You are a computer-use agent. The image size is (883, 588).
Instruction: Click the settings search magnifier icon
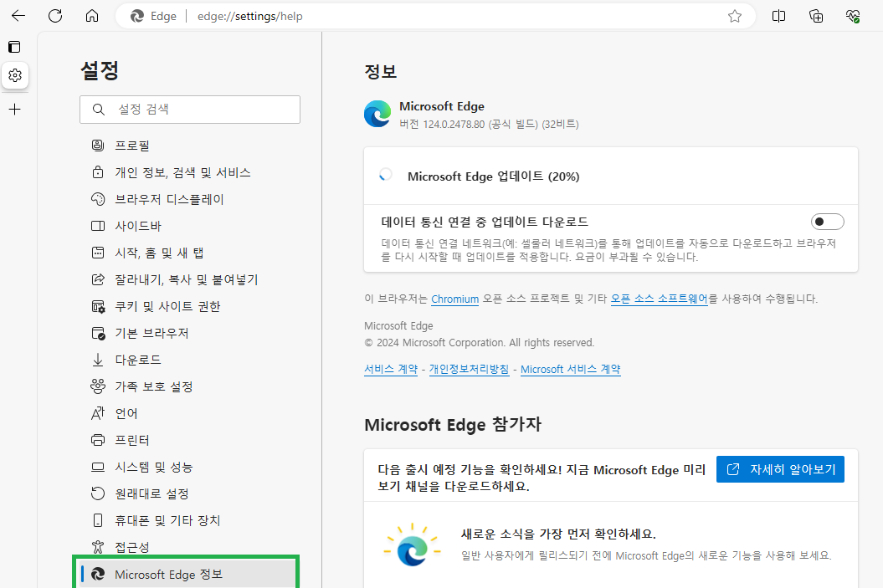point(99,110)
